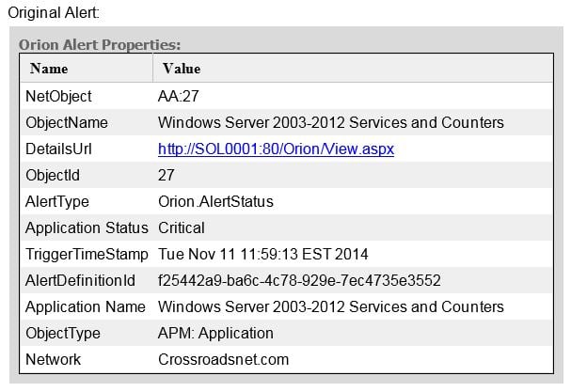Click the Original Alert label
The width and height of the screenshot is (571, 392).
pos(54,13)
